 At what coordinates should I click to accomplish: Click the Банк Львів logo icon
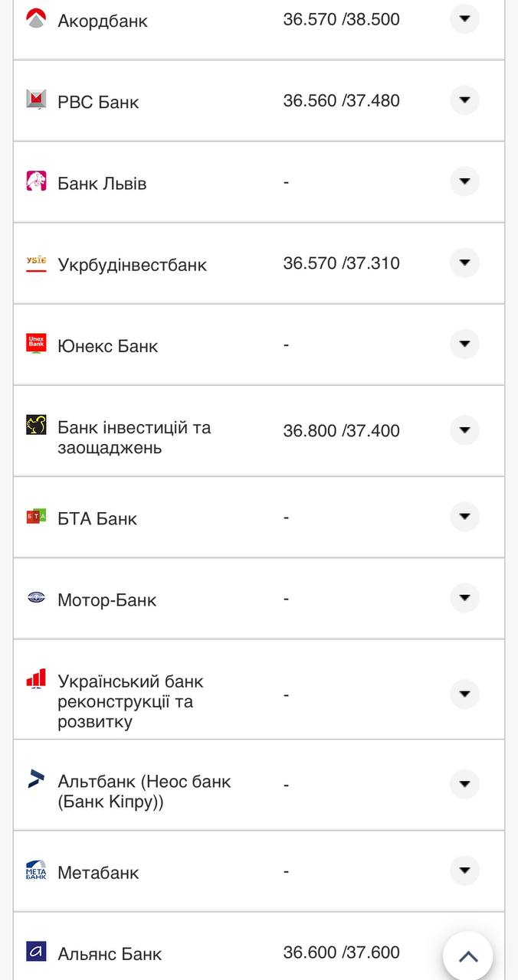(35, 181)
